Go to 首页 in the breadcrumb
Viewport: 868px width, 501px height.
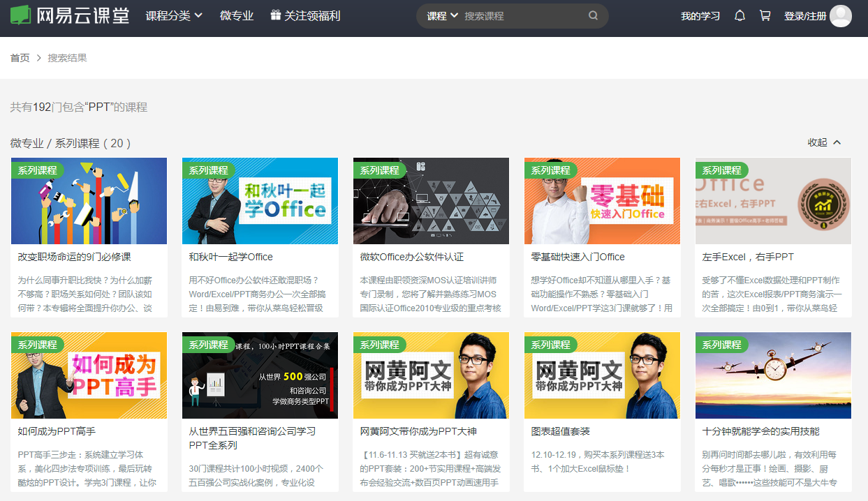click(x=20, y=58)
